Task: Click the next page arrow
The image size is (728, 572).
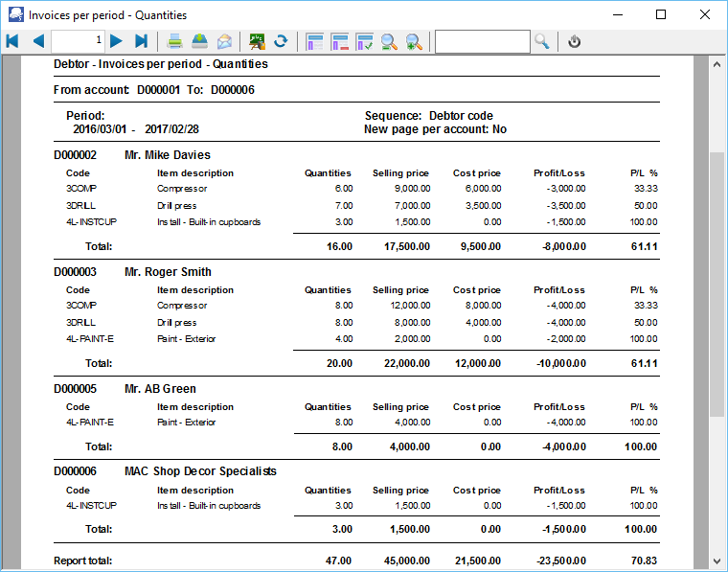Action: [x=116, y=41]
